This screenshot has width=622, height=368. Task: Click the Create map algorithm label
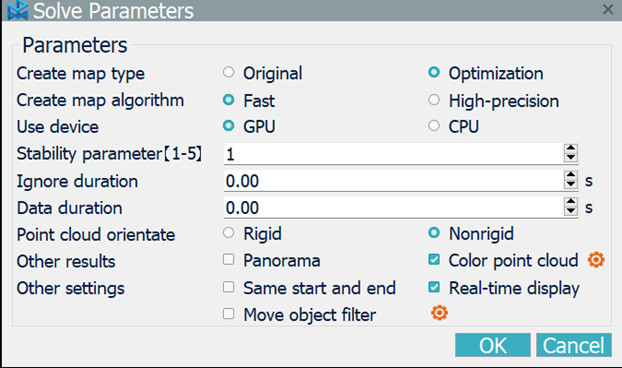(100, 101)
